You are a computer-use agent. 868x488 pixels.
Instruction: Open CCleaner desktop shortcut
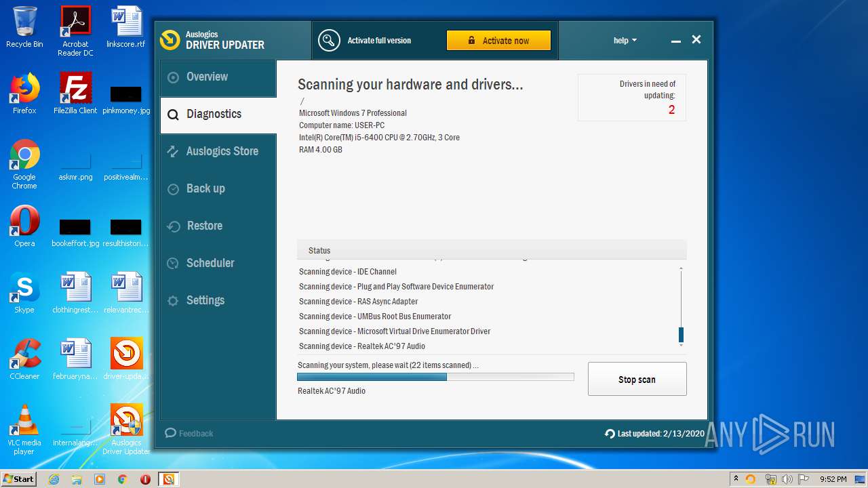coord(24,359)
